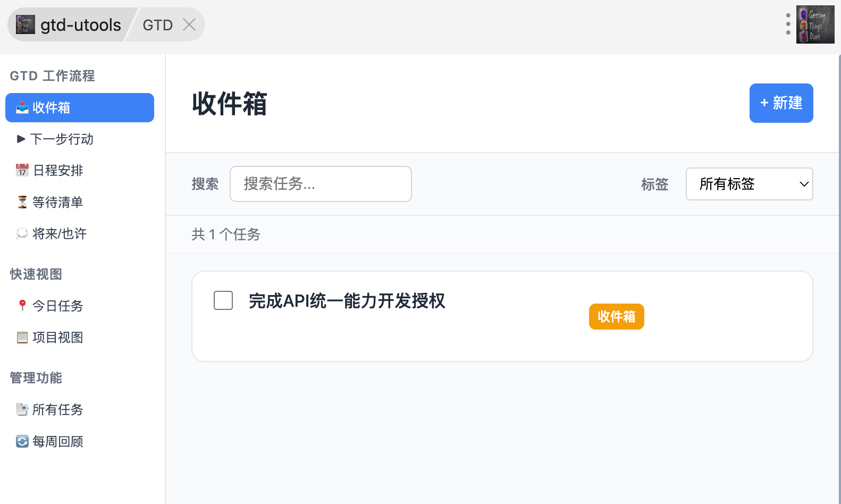Viewport: 841px width, 504px height.
Task: Click the clipboard icon for 项目视图
Action: (22, 337)
